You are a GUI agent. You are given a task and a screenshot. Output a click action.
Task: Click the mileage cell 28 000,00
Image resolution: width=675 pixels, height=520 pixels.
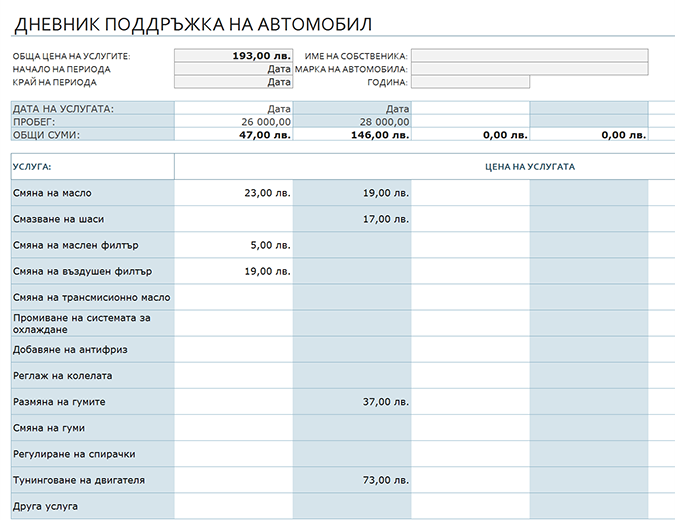352,121
